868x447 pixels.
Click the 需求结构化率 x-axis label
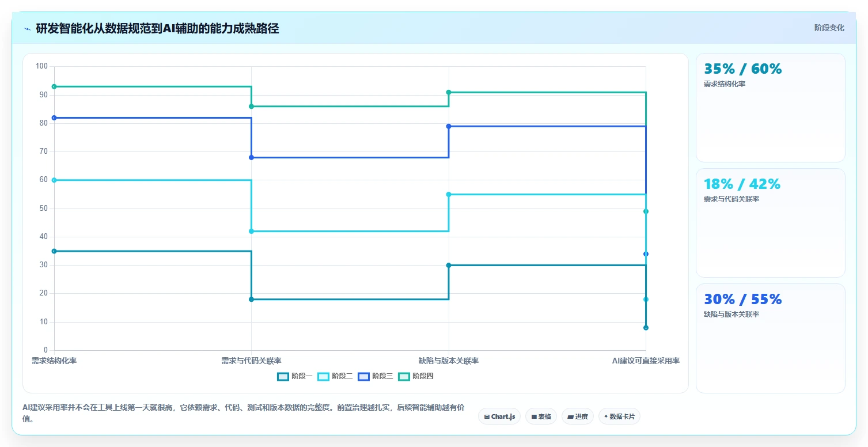tap(54, 361)
